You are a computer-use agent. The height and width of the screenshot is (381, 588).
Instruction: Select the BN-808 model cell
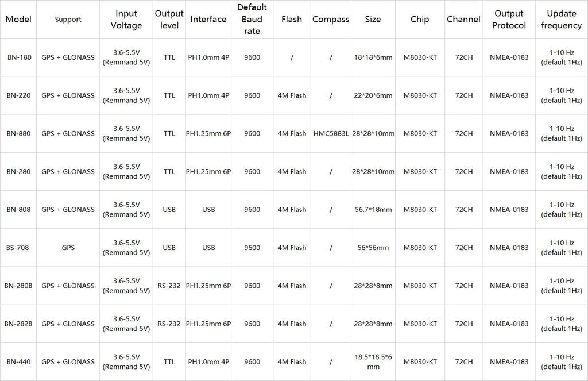(x=19, y=209)
